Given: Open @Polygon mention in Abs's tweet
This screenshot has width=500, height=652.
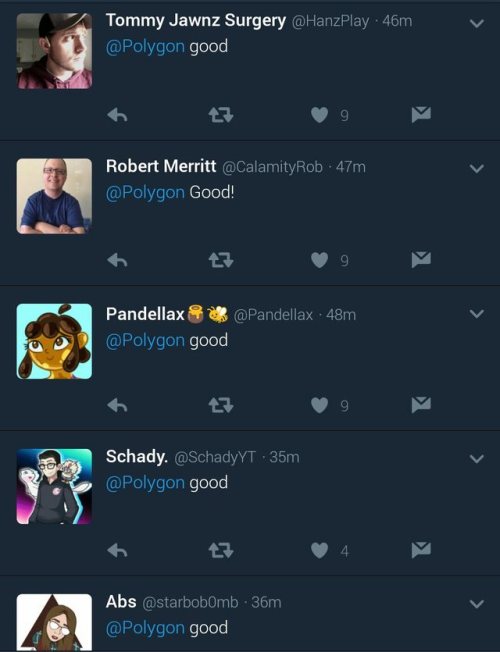Looking at the screenshot, I should (145, 628).
